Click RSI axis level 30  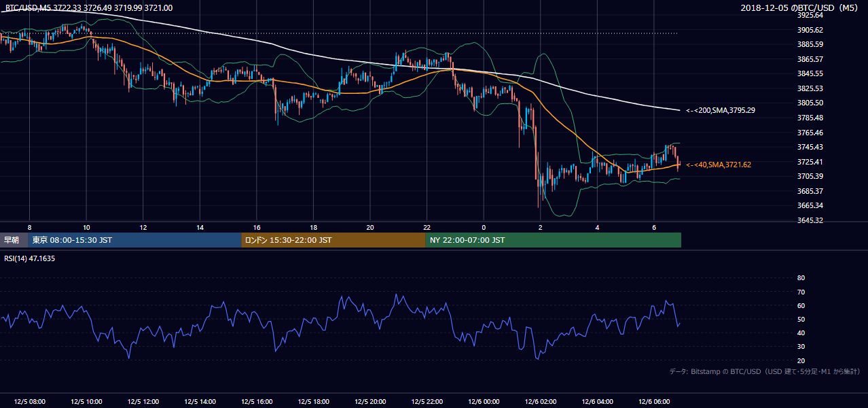[801, 347]
